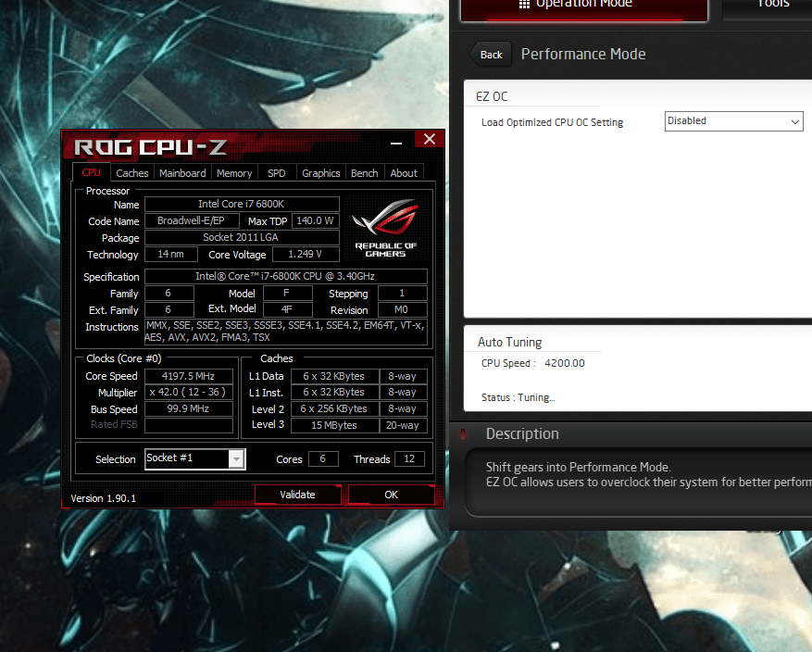Click the Threads count value 12

coord(409,458)
